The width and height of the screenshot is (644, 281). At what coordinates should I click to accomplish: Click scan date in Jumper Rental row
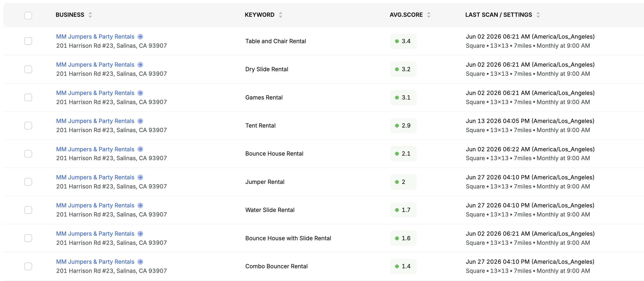[x=530, y=177]
